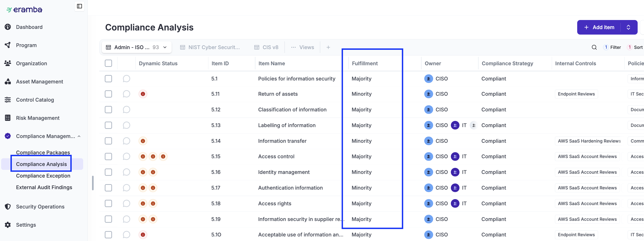Click the CISO owner avatar for item 5.12

pos(429,110)
